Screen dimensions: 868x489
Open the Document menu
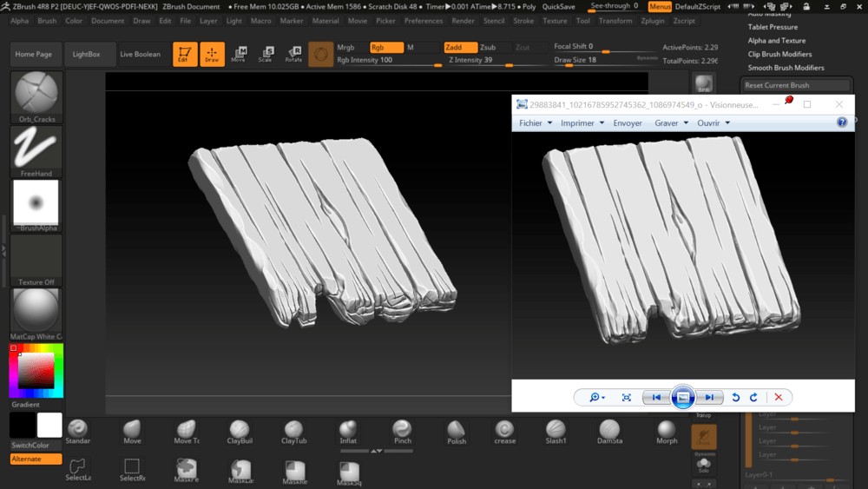(108, 21)
